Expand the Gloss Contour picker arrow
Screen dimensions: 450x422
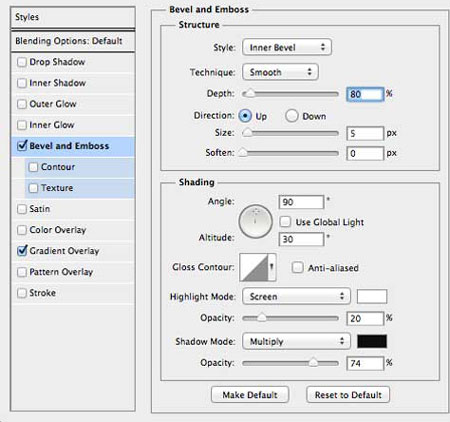[272, 267]
